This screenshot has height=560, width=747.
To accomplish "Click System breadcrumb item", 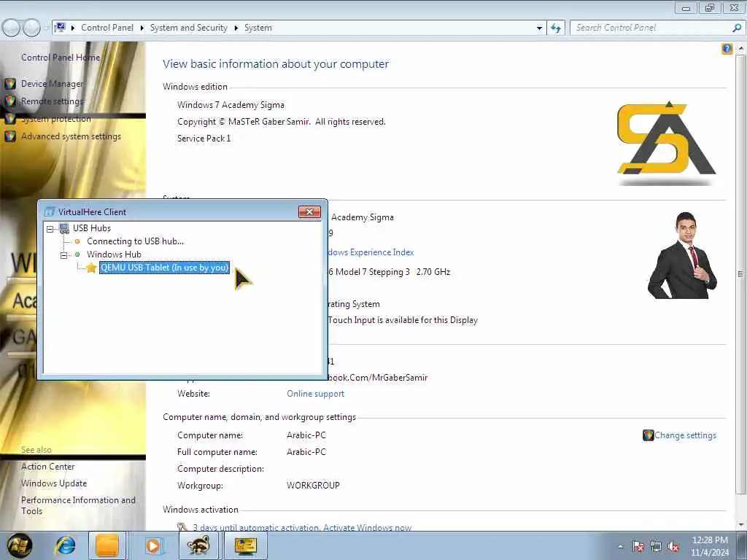I will coord(258,28).
